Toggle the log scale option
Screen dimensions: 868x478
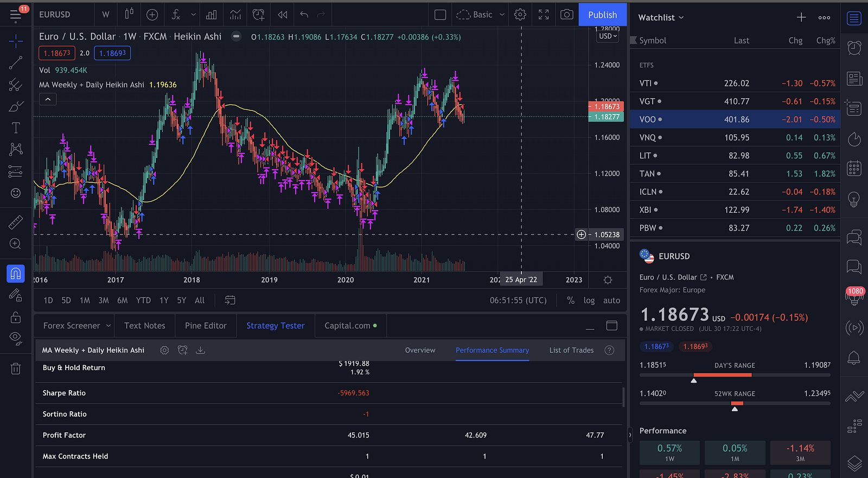[x=589, y=300]
